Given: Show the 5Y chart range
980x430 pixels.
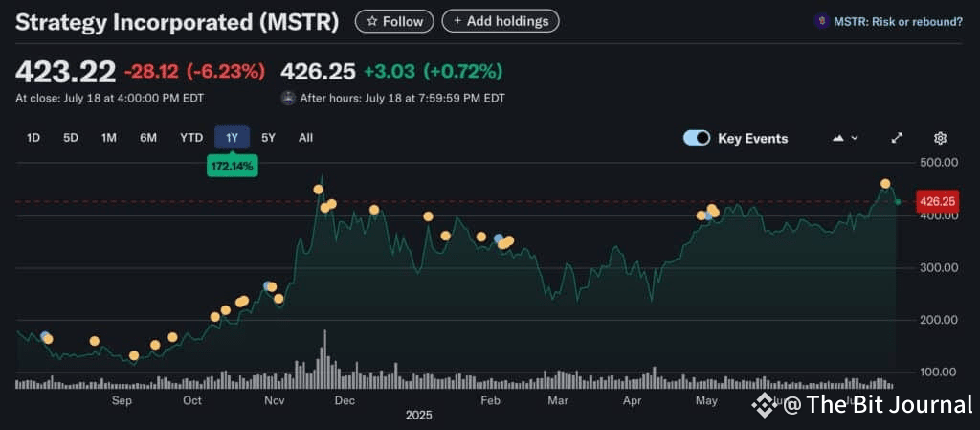Looking at the screenshot, I should click(x=268, y=138).
